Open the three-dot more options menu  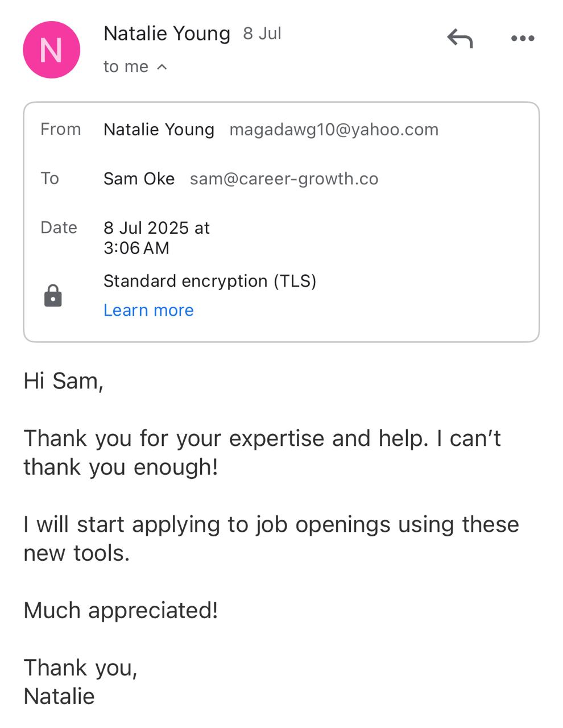click(x=523, y=39)
